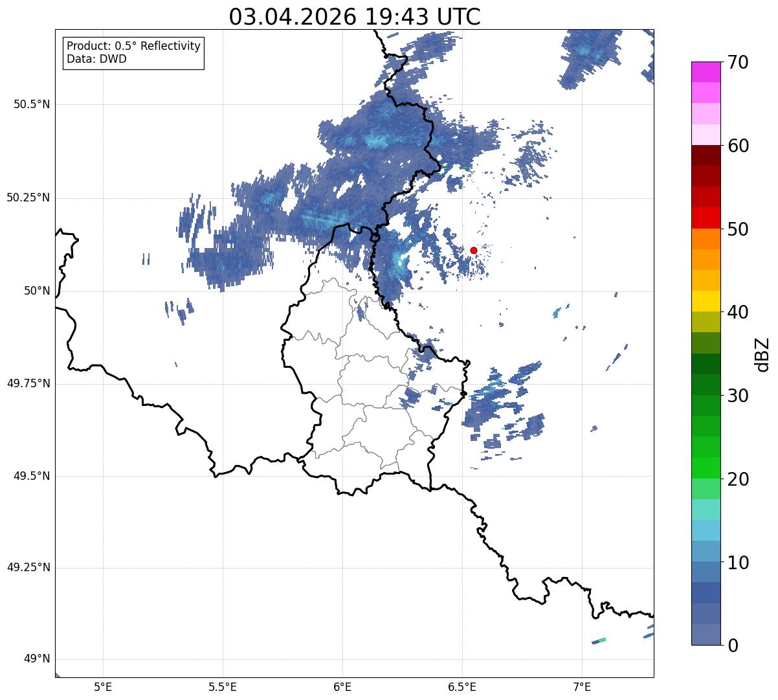Click the 7°E longitude axis label
The image size is (778, 700).
click(583, 687)
